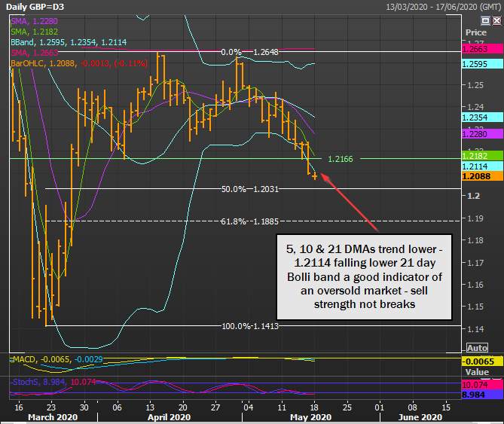
Task: Click the 1.14 level on price axis
Action: pos(475,328)
